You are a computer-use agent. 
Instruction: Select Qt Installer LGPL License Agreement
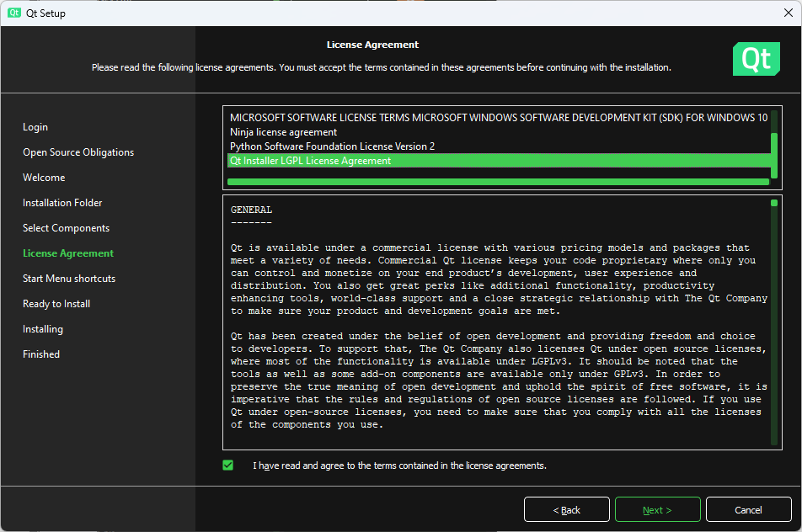[499, 161]
